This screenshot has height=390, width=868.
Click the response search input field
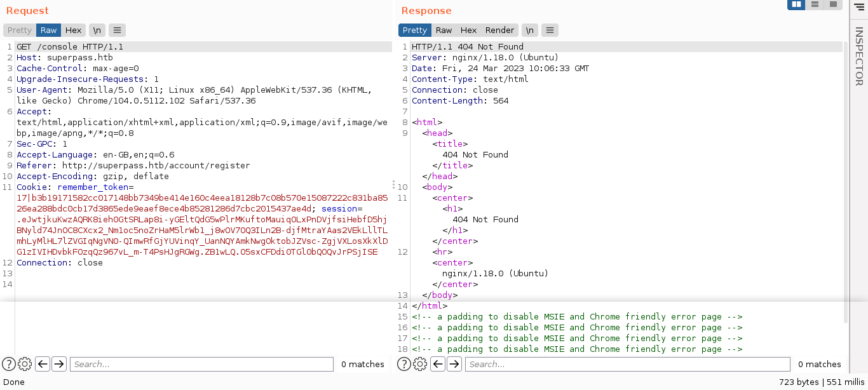pos(627,364)
